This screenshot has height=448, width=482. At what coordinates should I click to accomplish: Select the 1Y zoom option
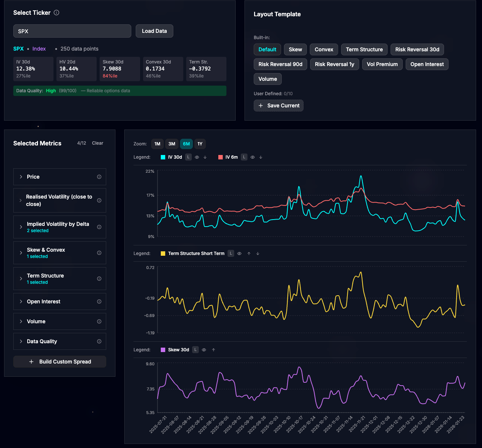(200, 144)
